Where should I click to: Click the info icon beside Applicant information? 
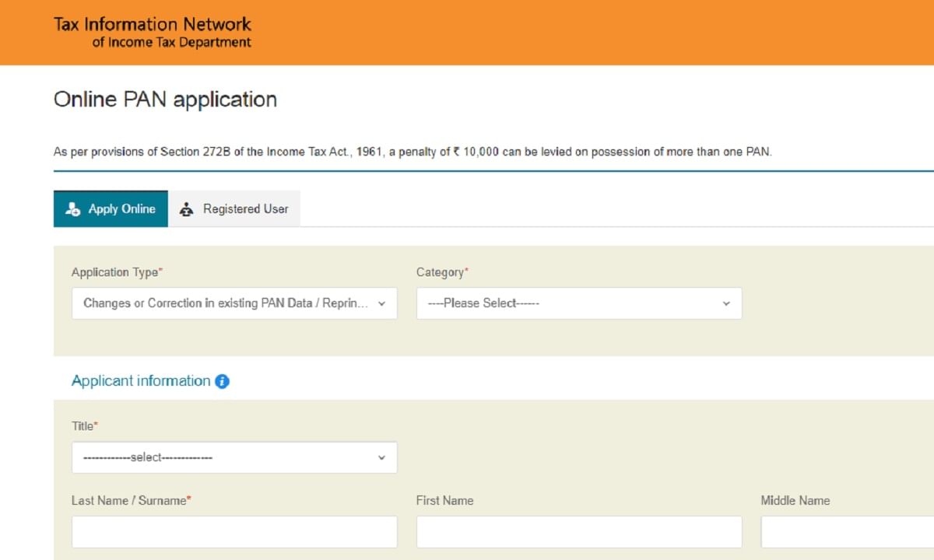pos(222,381)
